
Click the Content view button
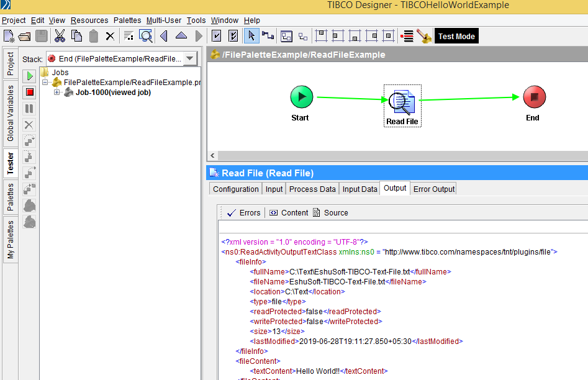pyautogui.click(x=289, y=213)
